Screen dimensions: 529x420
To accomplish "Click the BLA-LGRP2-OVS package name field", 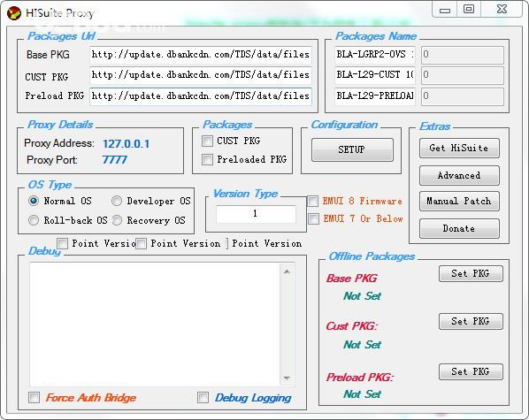I will [375, 55].
